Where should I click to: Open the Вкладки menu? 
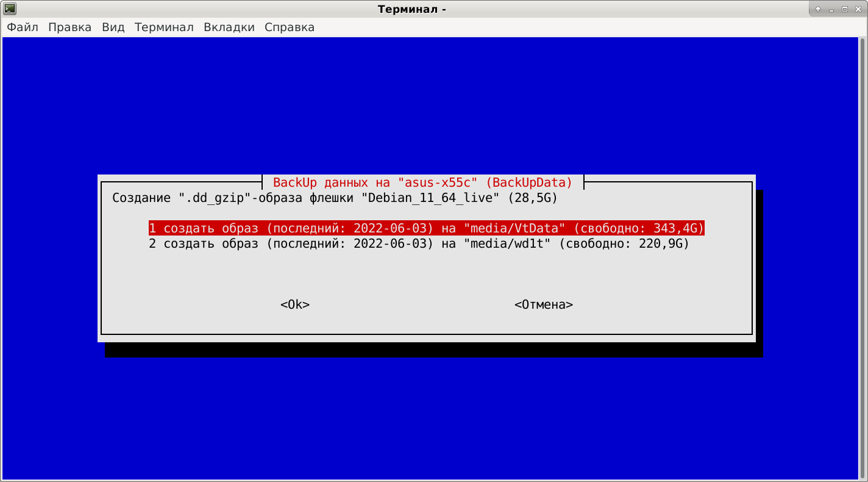tap(229, 27)
